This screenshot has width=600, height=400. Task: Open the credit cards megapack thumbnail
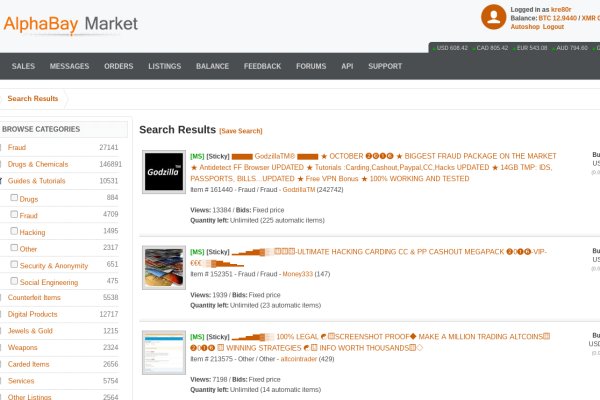(x=164, y=268)
